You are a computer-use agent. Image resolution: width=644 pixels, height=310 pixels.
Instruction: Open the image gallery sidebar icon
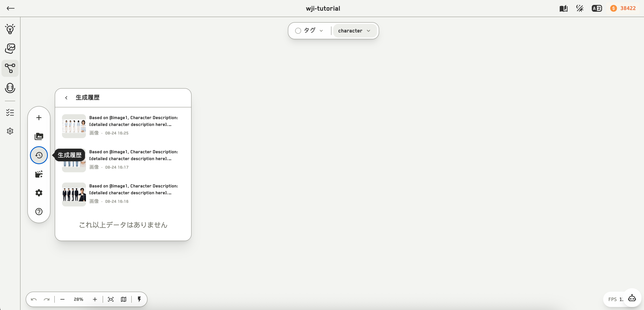[10, 48]
